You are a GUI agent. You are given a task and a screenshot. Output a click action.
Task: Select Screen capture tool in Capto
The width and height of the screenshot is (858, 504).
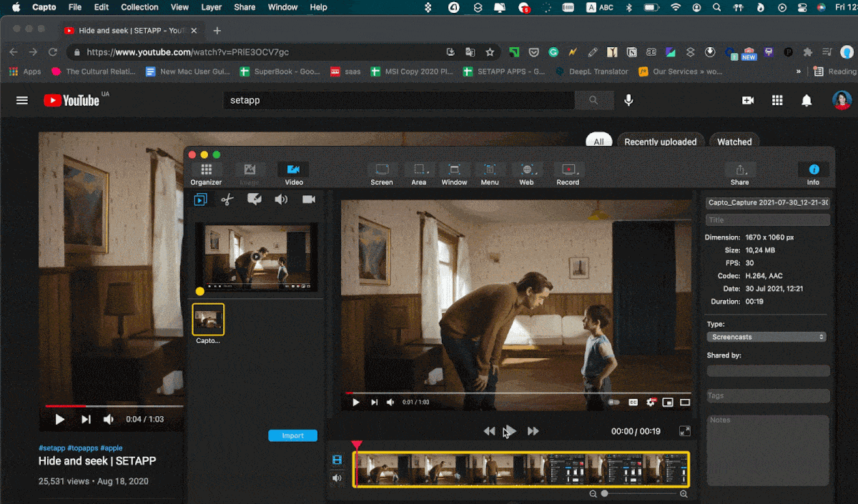tap(382, 174)
